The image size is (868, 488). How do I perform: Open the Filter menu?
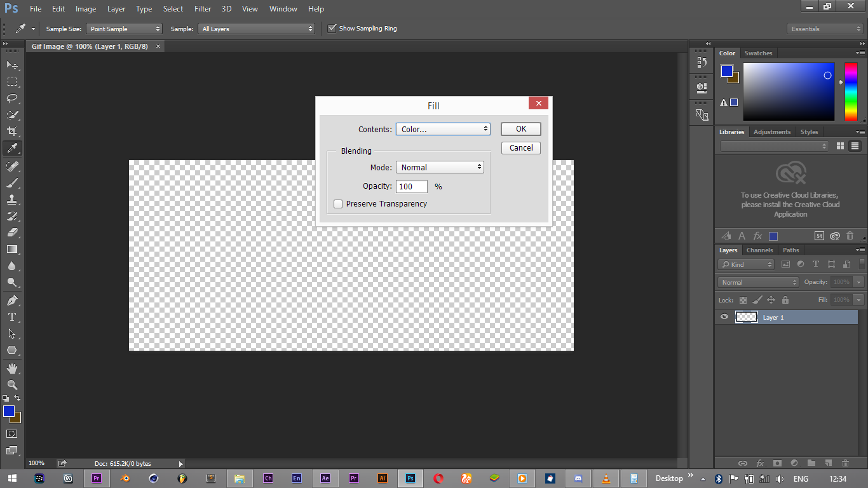click(203, 9)
